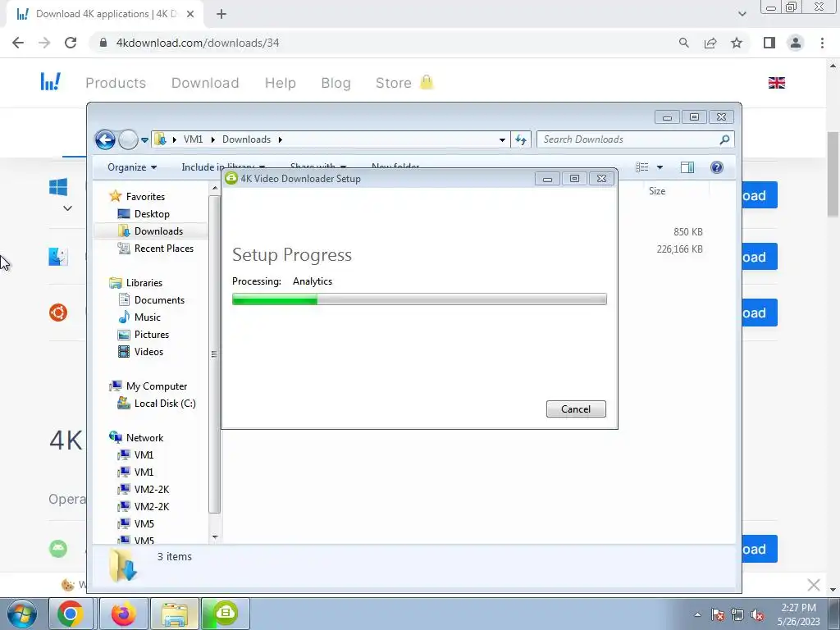This screenshot has height=630, width=840.
Task: Open Store link on website
Action: coord(394,83)
